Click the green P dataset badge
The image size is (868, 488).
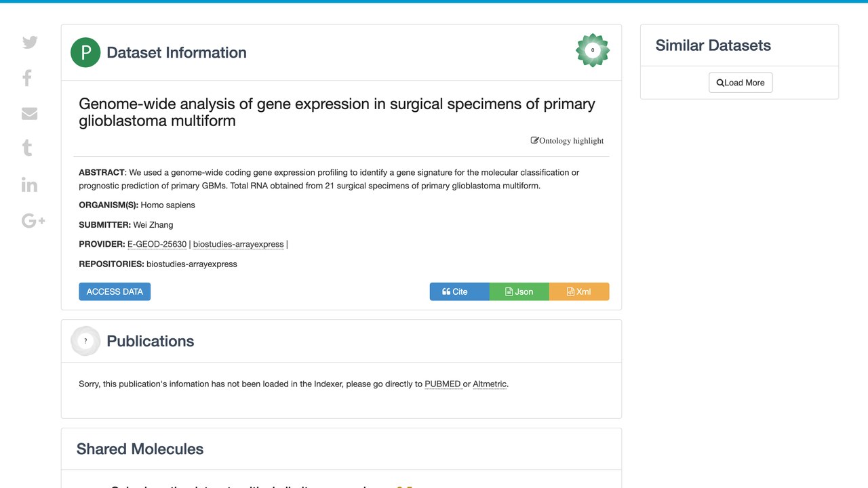click(x=85, y=52)
